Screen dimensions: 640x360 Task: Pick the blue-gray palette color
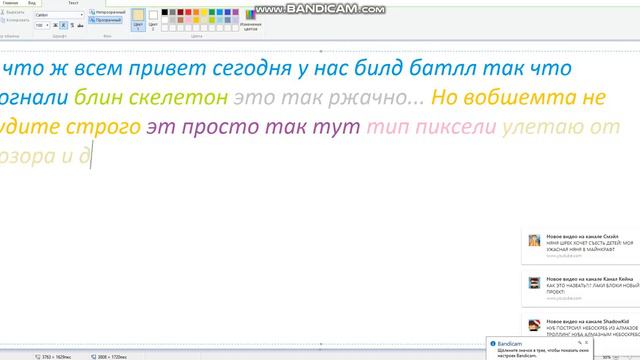227,20
